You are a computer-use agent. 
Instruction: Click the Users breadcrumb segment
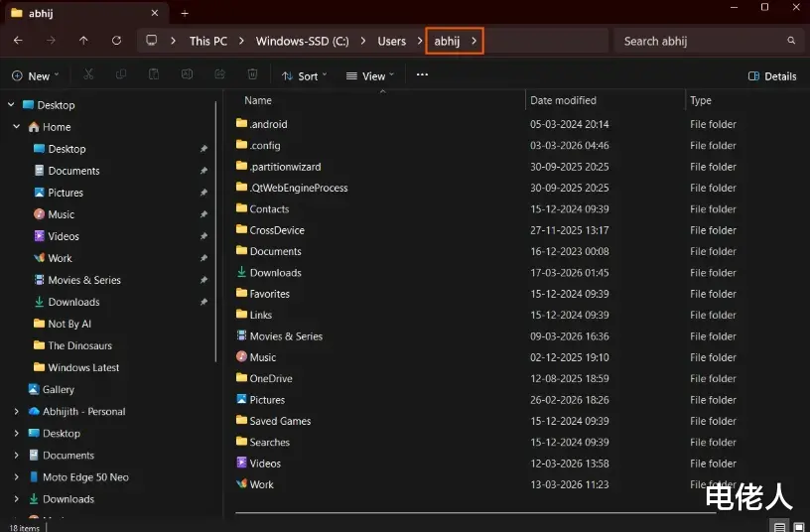(x=391, y=41)
